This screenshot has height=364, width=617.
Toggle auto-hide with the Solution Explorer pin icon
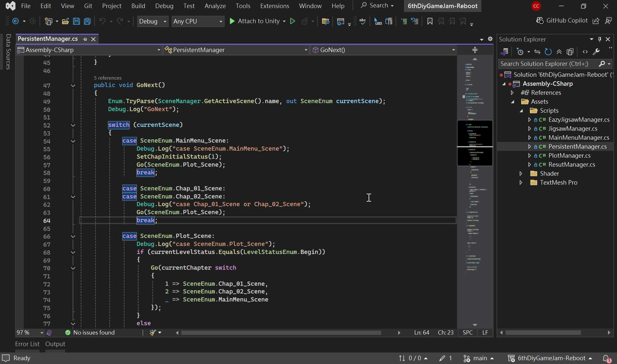pos(599,39)
